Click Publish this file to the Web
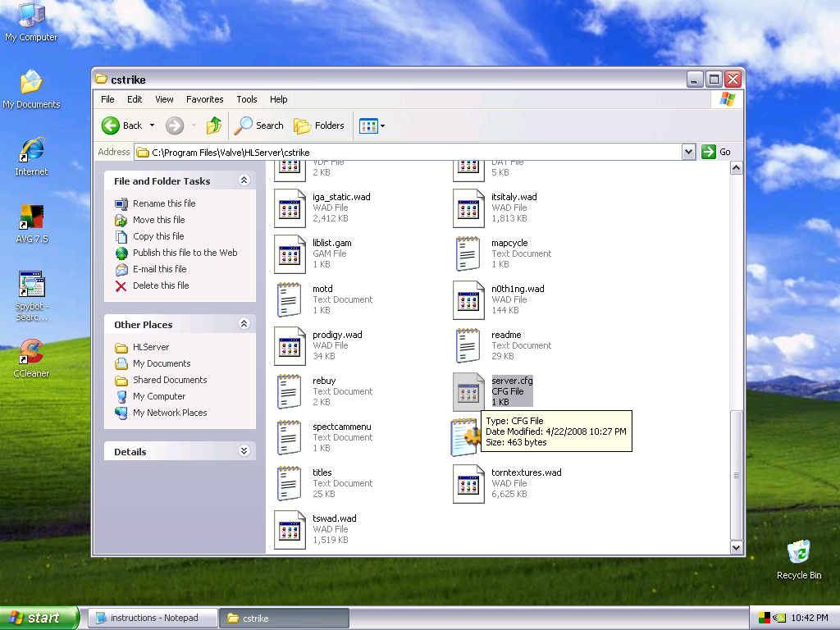The image size is (840, 630). (185, 253)
